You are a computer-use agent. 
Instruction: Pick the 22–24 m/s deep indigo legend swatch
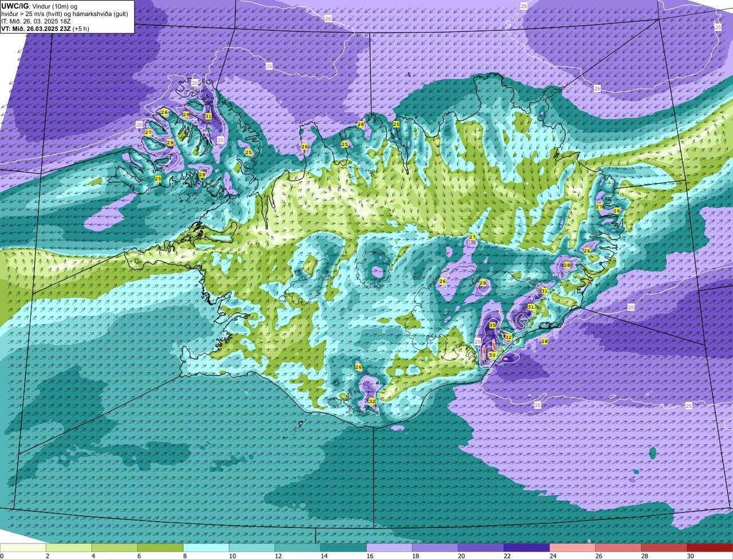pyautogui.click(x=527, y=547)
